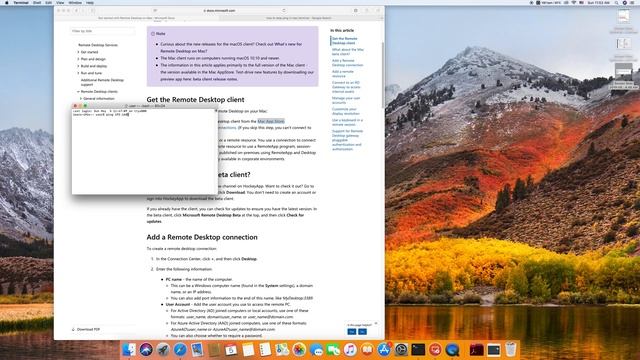Jump to 'Add a Remote Desktop connection' link
This screenshot has width=640, height=360.
click(347, 63)
